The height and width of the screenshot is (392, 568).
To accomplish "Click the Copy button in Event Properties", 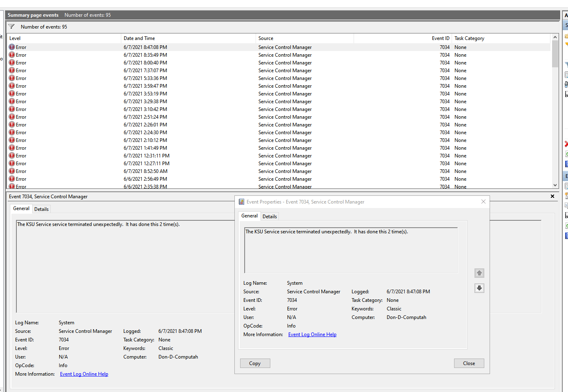I will (255, 363).
